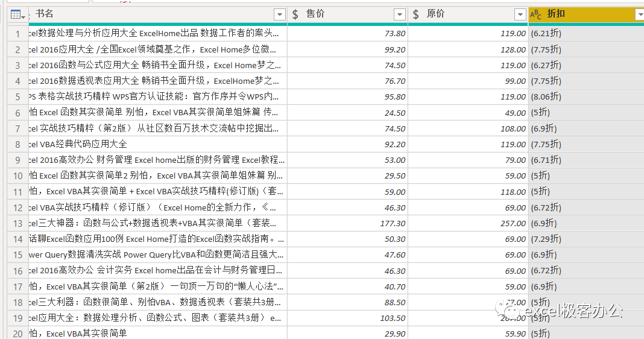Click the 折扣 cell showing (7.29折)
Screen dimensions: 644x339
pos(586,239)
